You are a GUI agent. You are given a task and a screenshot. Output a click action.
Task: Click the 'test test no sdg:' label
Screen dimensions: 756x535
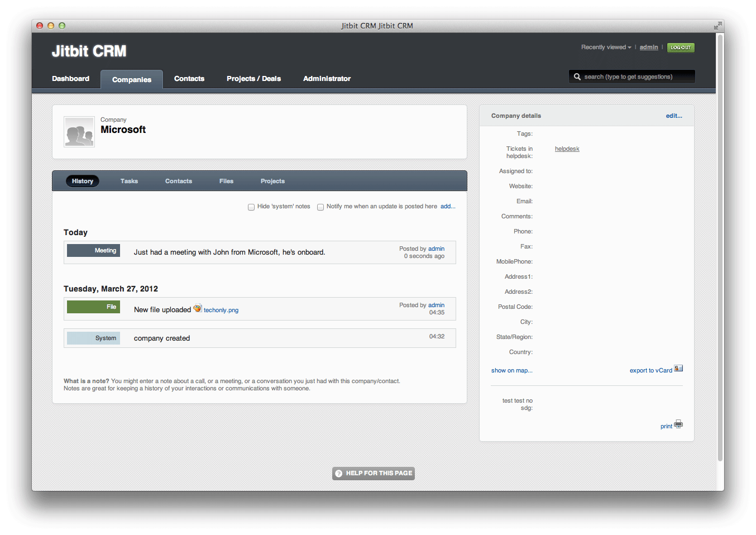tap(518, 404)
